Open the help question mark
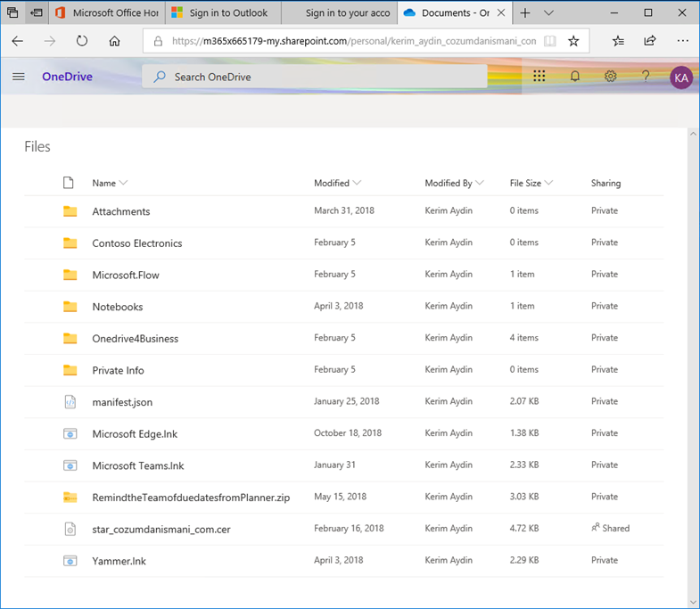This screenshot has width=700, height=609. pos(646,77)
